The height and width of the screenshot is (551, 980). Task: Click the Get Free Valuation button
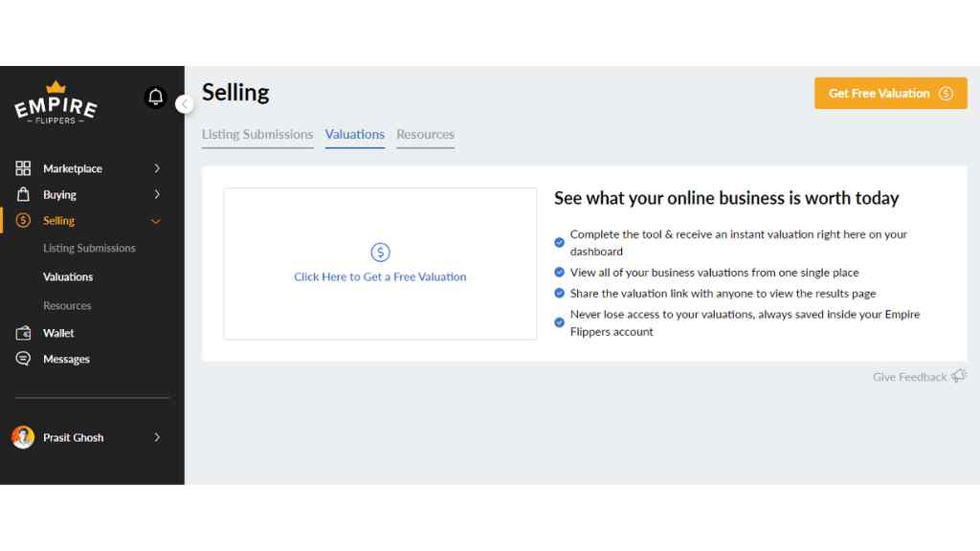point(891,93)
